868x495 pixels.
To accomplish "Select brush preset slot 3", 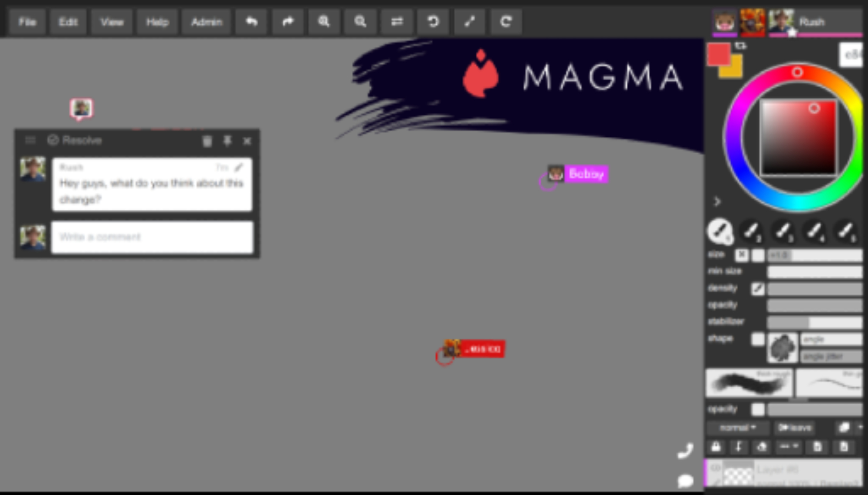I will (x=783, y=231).
